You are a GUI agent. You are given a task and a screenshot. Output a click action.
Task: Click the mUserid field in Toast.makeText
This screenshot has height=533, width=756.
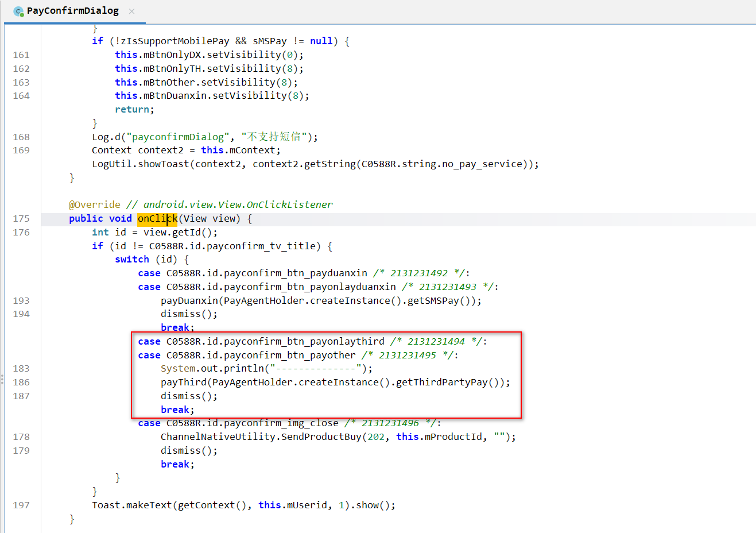[x=307, y=505]
